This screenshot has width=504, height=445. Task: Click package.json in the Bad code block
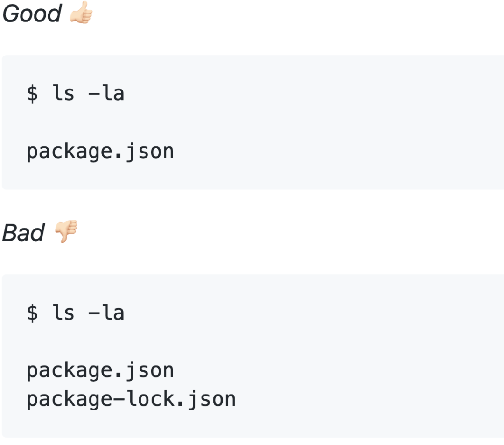point(100,370)
